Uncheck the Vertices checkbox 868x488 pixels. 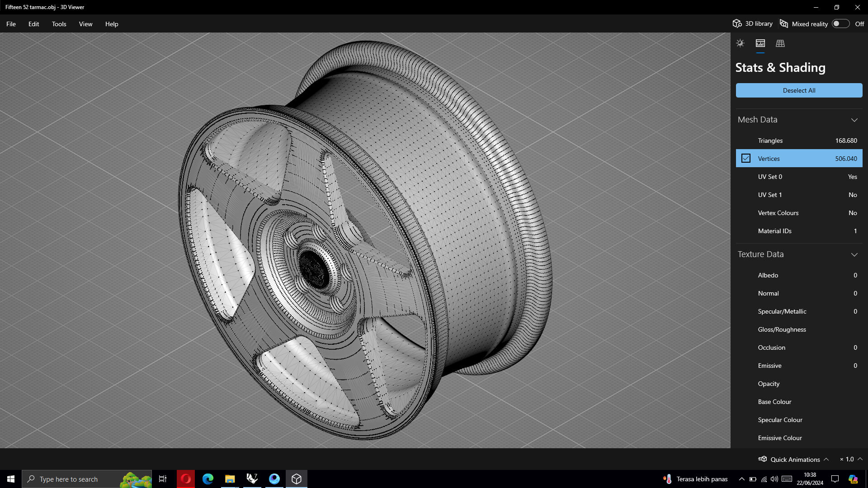click(746, 159)
